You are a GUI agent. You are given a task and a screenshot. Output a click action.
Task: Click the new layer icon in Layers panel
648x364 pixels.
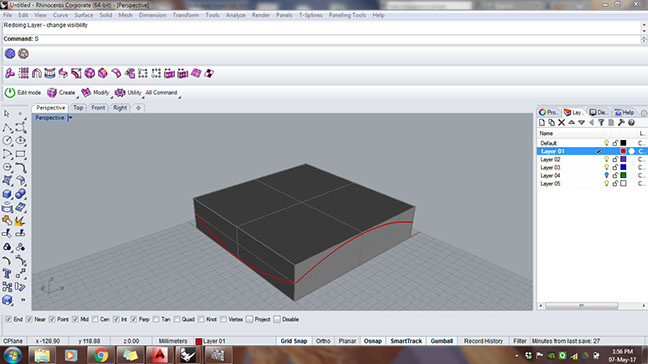click(x=542, y=123)
